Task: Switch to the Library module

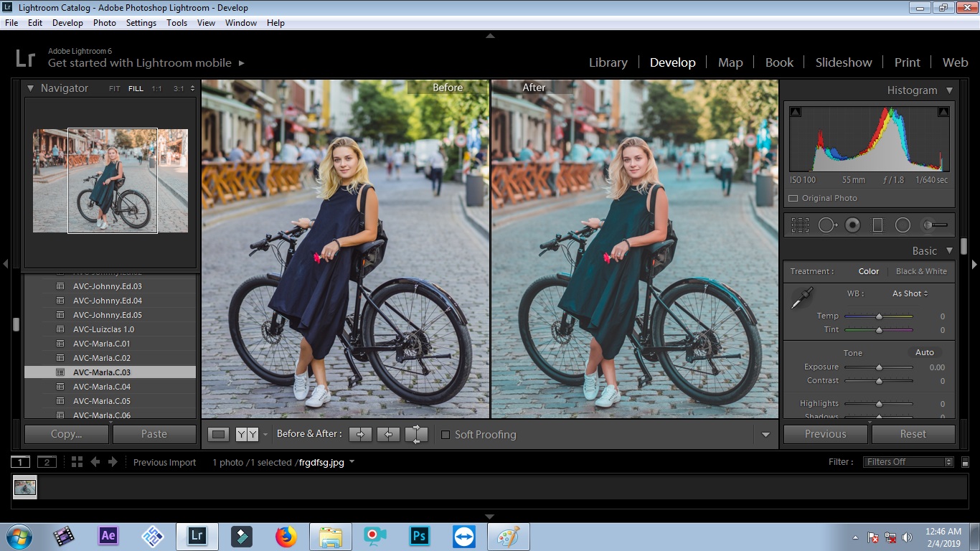Action: (608, 62)
